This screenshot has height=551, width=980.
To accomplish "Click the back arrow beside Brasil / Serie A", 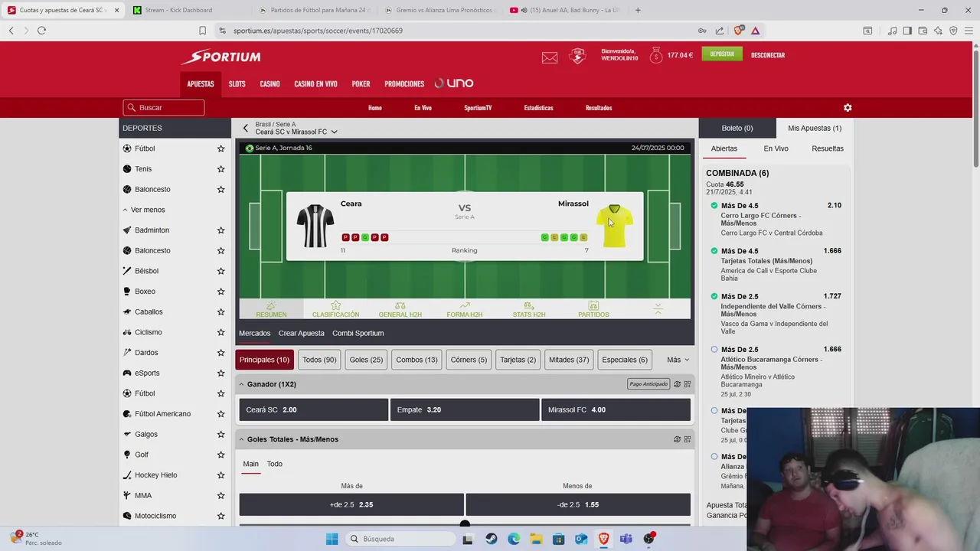I will point(246,129).
